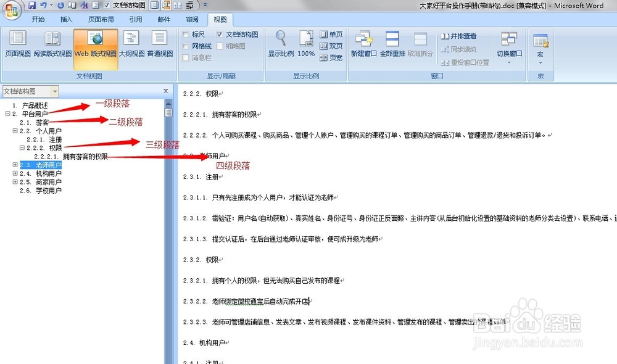617x364 pixels.
Task: Collapse the 2.2.2. 权限 node
Action: (x=22, y=147)
